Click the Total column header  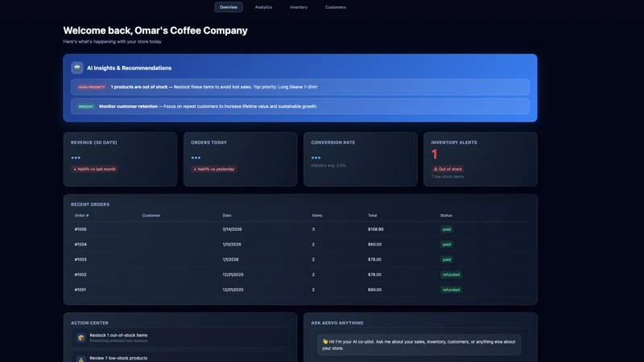point(372,216)
